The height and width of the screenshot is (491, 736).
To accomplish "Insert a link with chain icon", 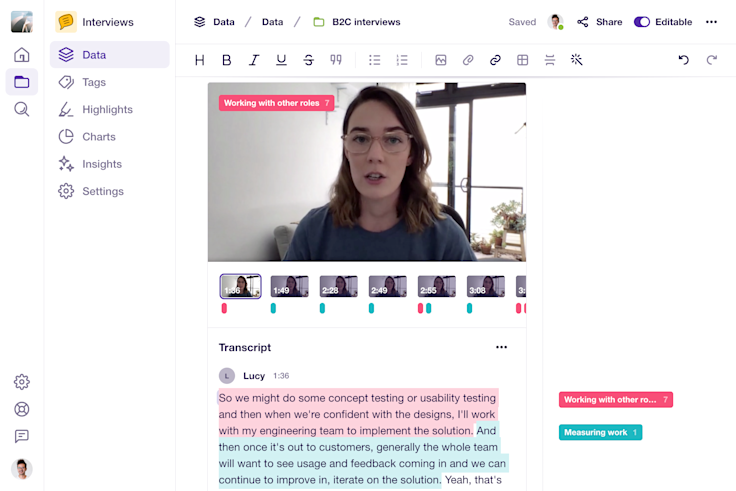I will pyautogui.click(x=495, y=60).
